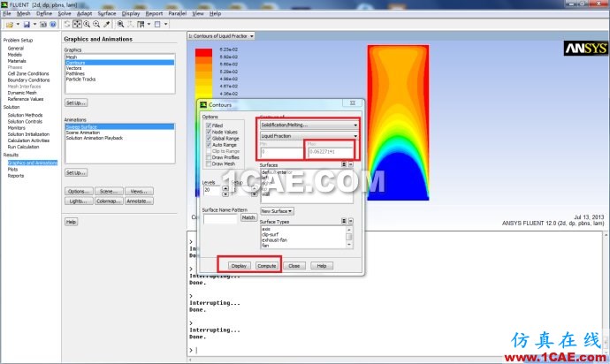Screen dimensions: 610x364
Task: Toggle the Global Range checkbox
Action: (209, 138)
